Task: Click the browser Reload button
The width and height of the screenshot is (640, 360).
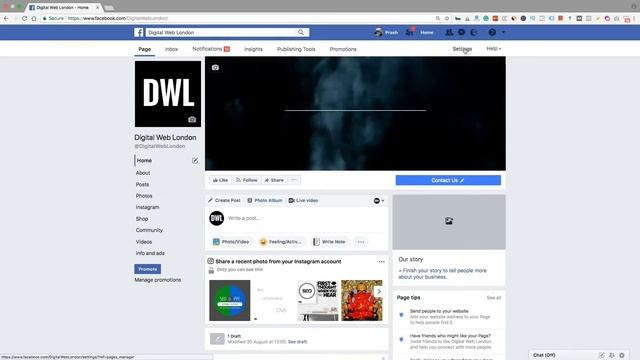Action: tap(24, 18)
